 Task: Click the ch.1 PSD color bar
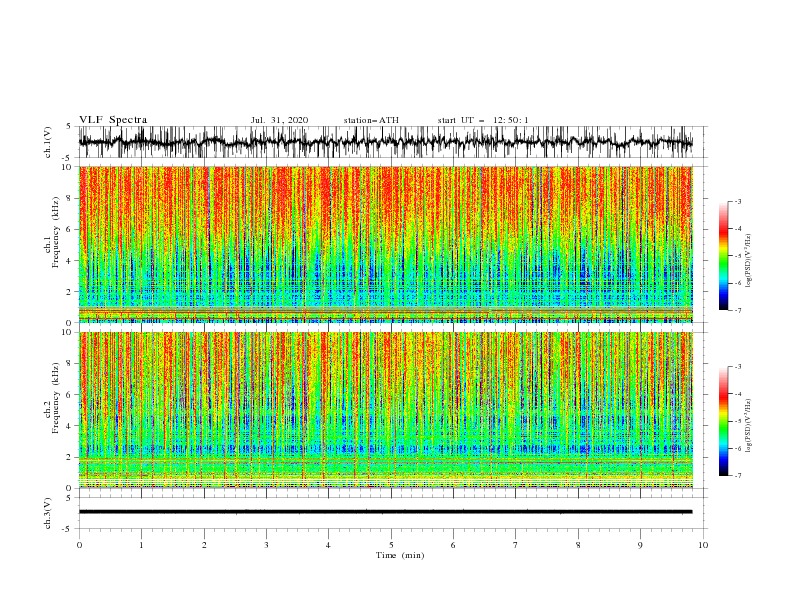coord(723,256)
